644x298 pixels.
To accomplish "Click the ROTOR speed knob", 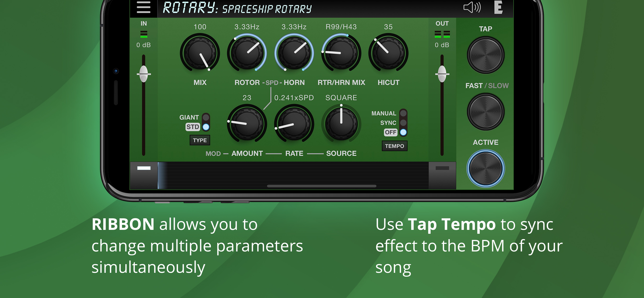I will [247, 53].
